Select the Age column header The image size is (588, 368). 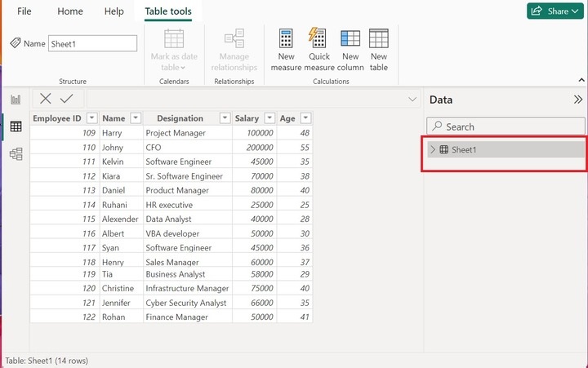click(x=287, y=118)
